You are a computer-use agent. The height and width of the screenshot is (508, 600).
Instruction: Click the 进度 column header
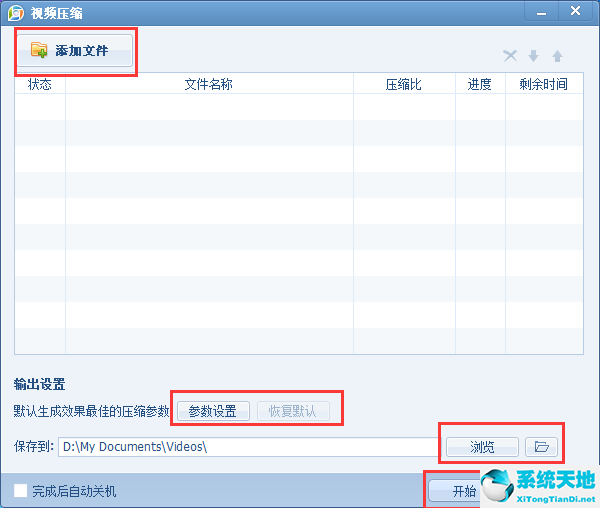[x=480, y=83]
